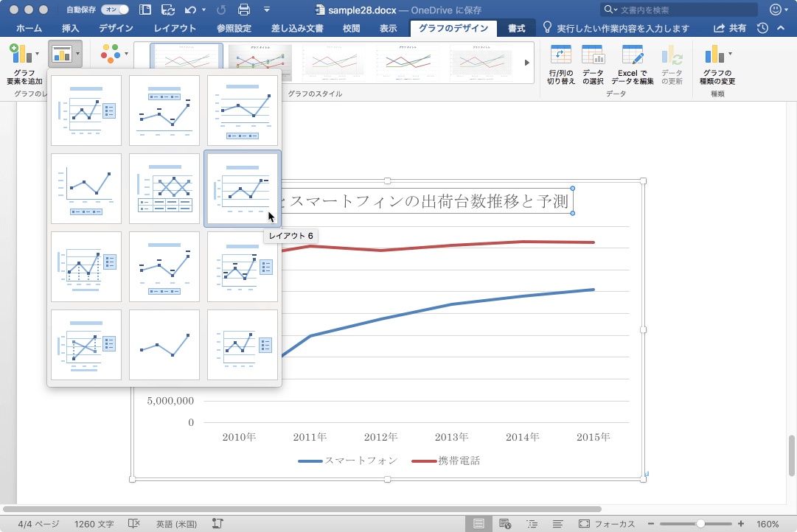This screenshot has width=797, height=532.
Task: Switch to the 挿入 tab
Action: click(x=70, y=29)
